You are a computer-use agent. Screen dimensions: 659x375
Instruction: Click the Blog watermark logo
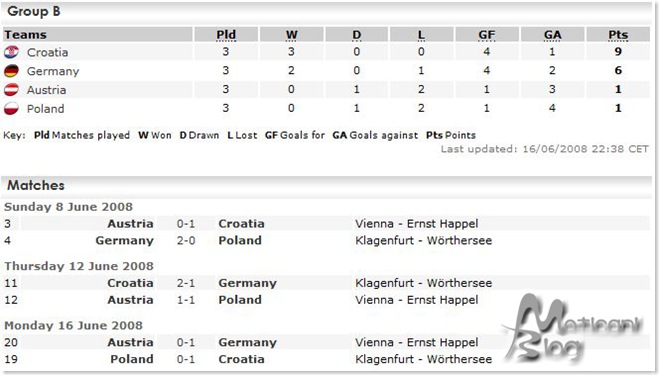pos(573,328)
